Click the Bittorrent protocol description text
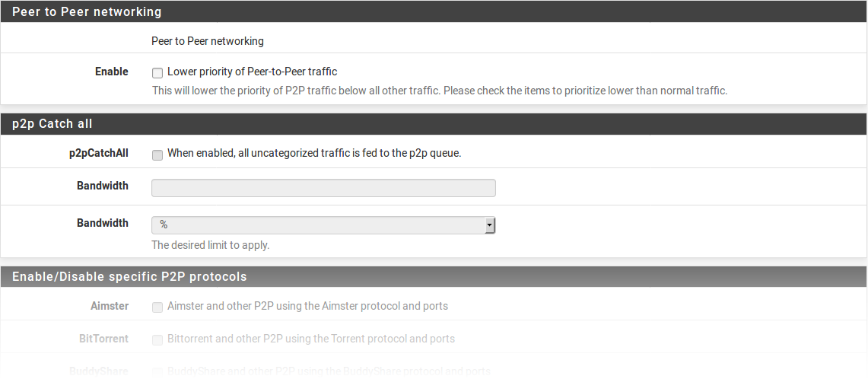868x379 pixels. click(x=310, y=338)
